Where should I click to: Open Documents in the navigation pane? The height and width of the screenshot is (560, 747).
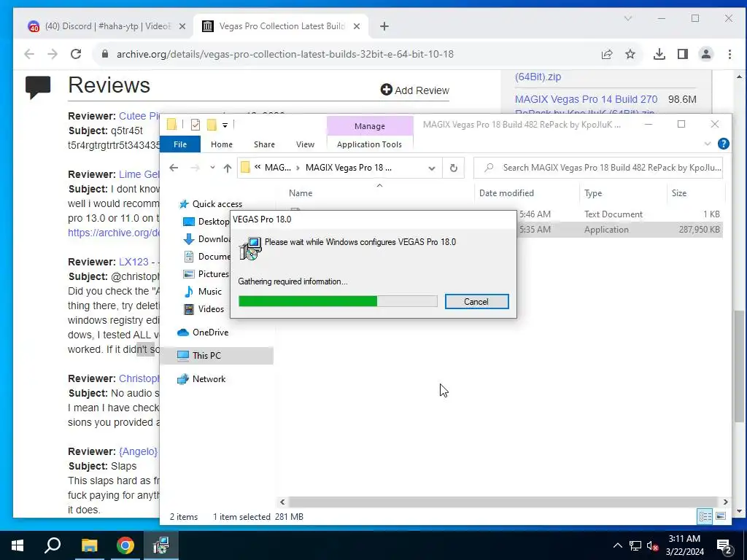(x=206, y=257)
